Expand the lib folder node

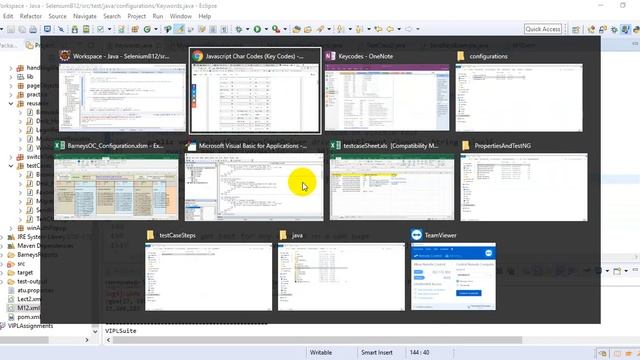[x=11, y=77]
